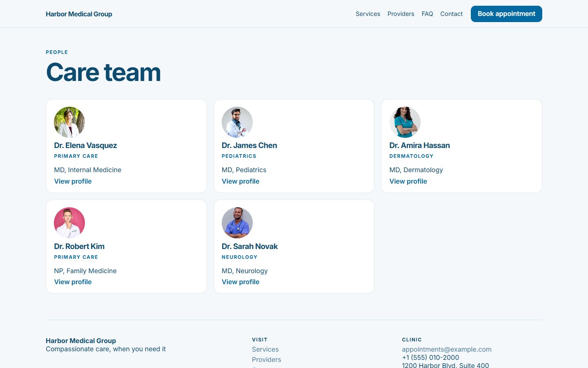Click the MD, Internal Medicine credential text

88,170
